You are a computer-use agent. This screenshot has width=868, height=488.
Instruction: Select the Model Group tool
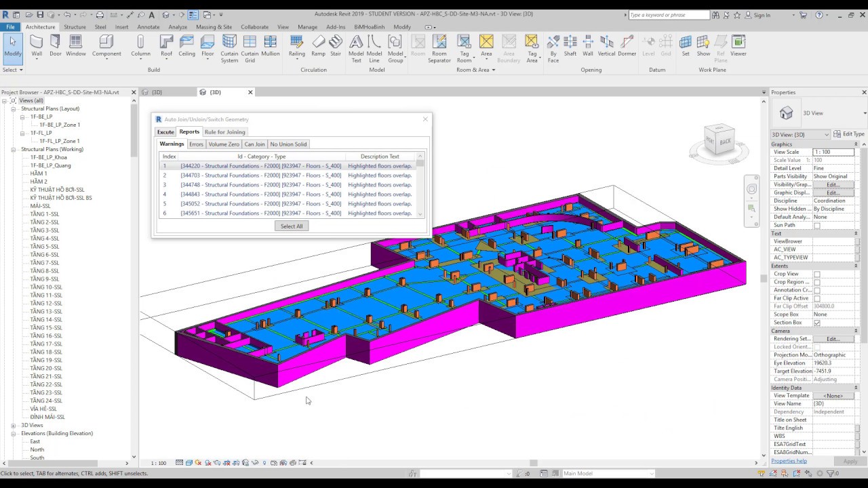[x=395, y=49]
